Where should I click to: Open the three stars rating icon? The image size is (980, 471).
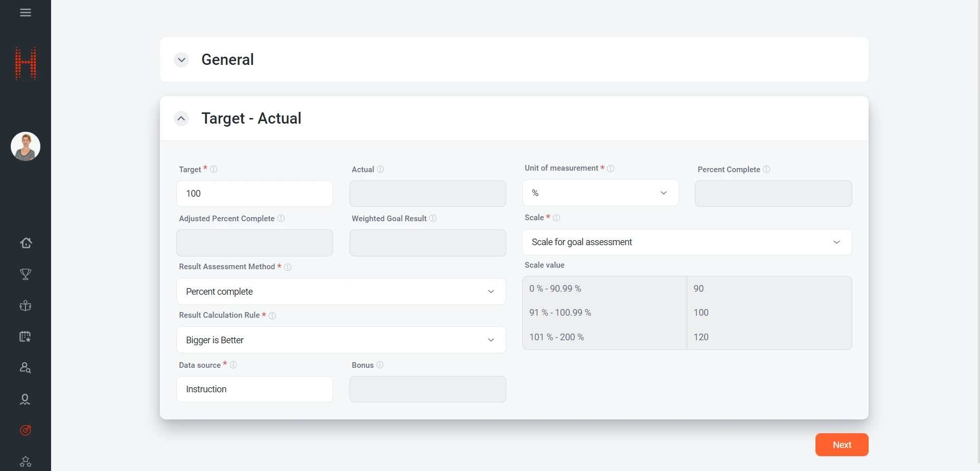pyautogui.click(x=26, y=461)
